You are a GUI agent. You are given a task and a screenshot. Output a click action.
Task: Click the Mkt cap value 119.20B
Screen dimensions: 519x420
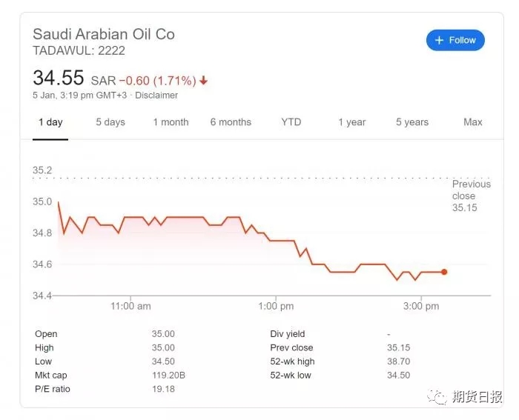click(168, 376)
